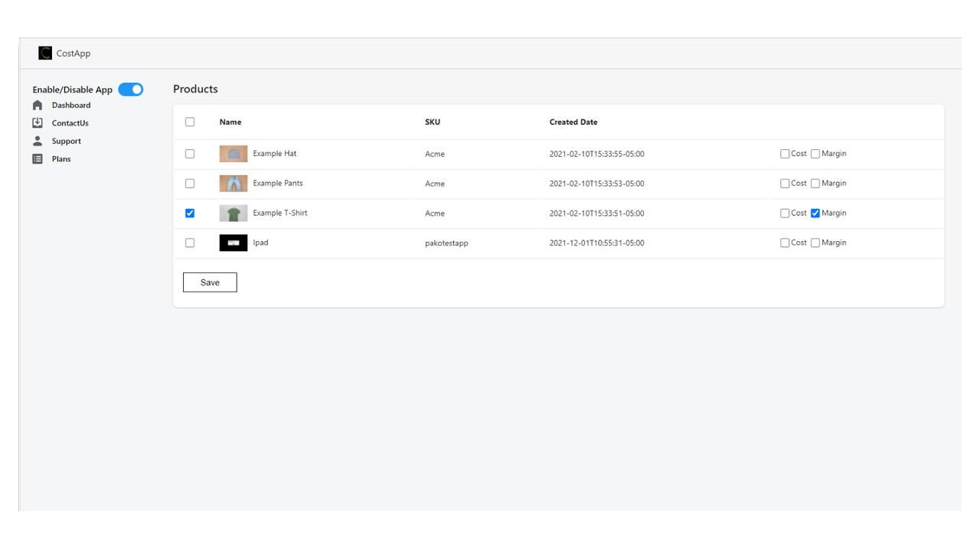Click the Save button
This screenshot has height=551, width=980.
(x=209, y=282)
